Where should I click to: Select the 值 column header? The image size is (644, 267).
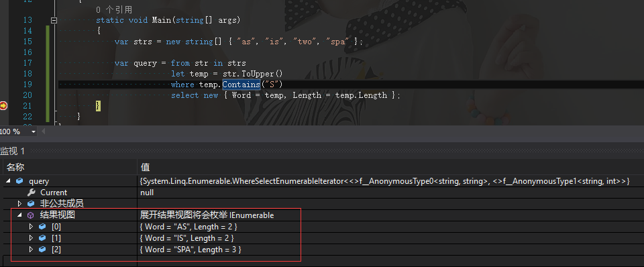click(x=145, y=167)
